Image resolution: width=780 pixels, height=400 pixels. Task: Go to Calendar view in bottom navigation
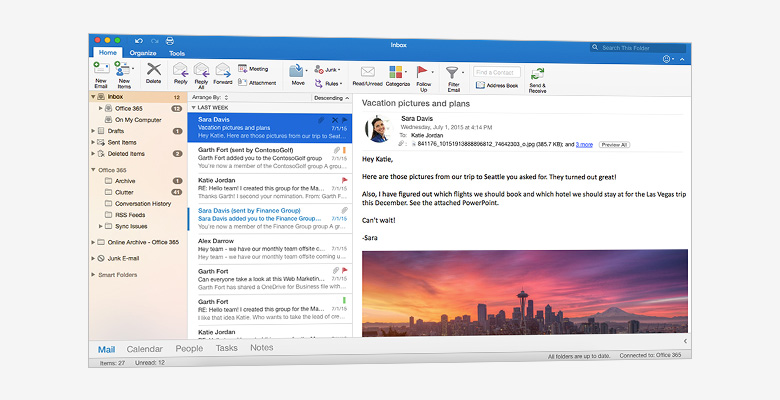[x=144, y=349]
